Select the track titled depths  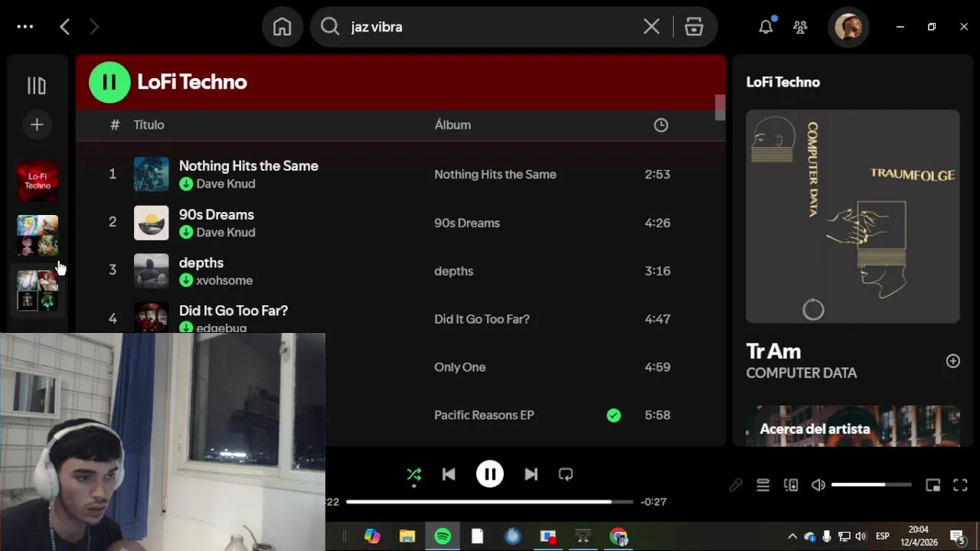201,262
